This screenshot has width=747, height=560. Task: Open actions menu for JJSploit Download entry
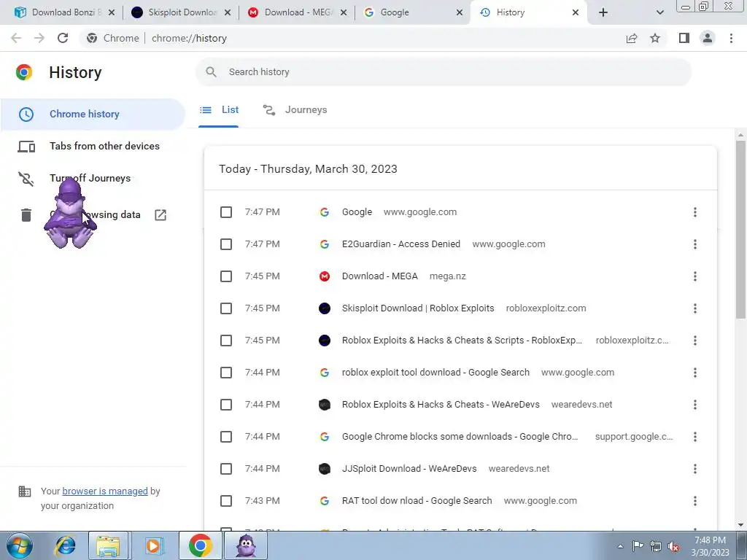(x=695, y=469)
